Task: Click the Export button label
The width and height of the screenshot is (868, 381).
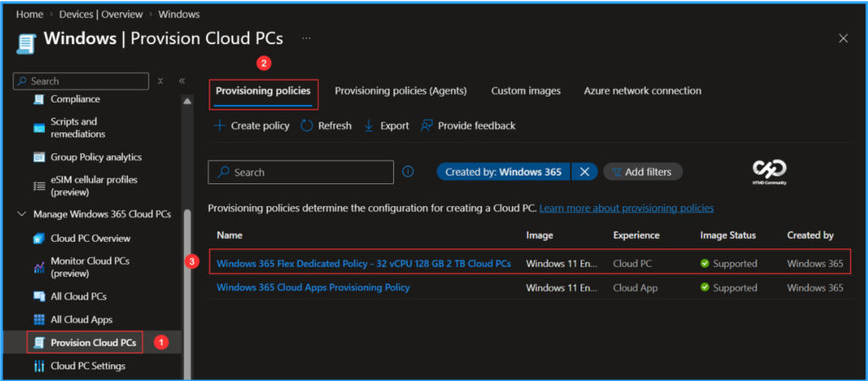Action: click(x=394, y=126)
